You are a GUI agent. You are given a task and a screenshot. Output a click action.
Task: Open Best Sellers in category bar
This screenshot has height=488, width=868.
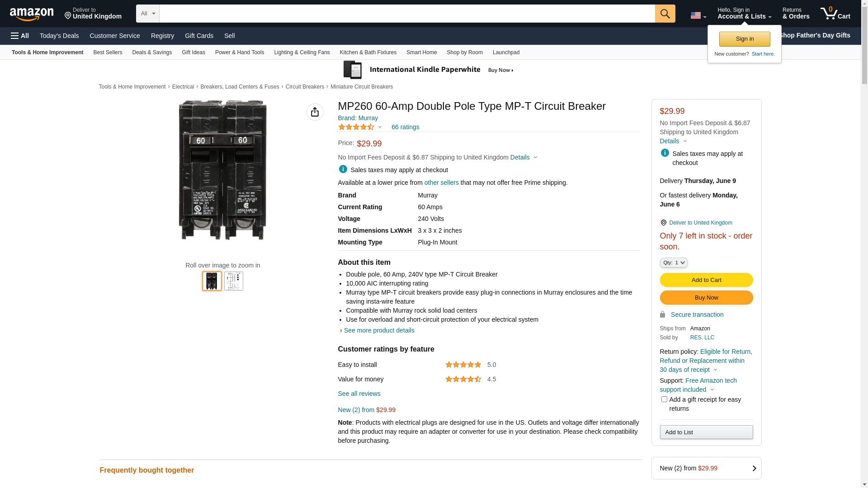click(x=108, y=52)
